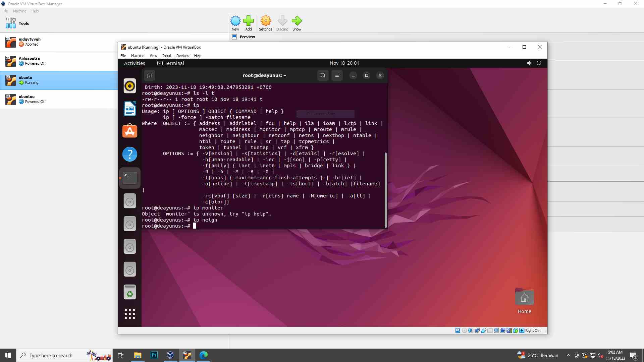Show hidden system tray icons
This screenshot has height=362, width=644.
[568, 355]
